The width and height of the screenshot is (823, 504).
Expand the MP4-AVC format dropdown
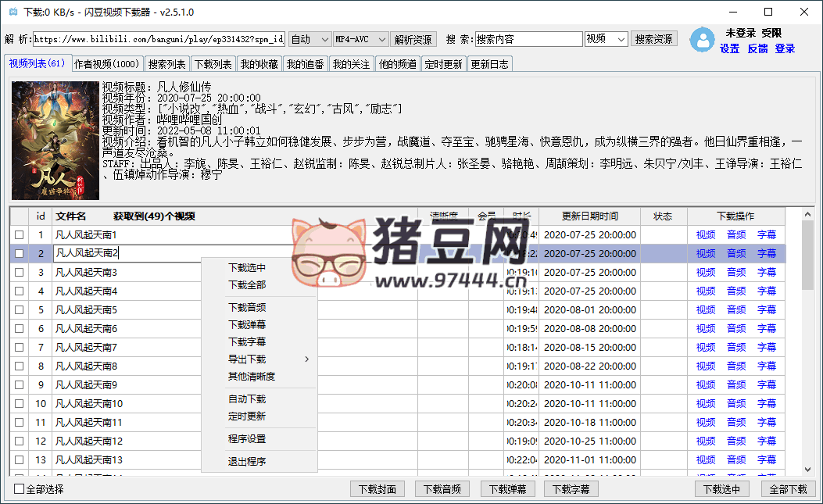(360, 39)
